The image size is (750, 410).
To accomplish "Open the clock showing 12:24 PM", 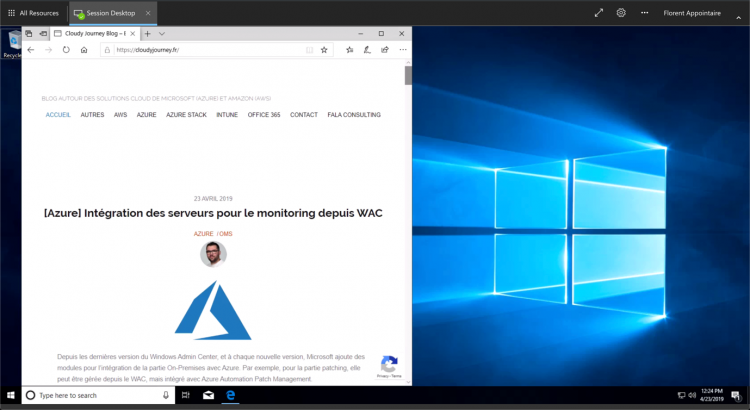I will 712,395.
